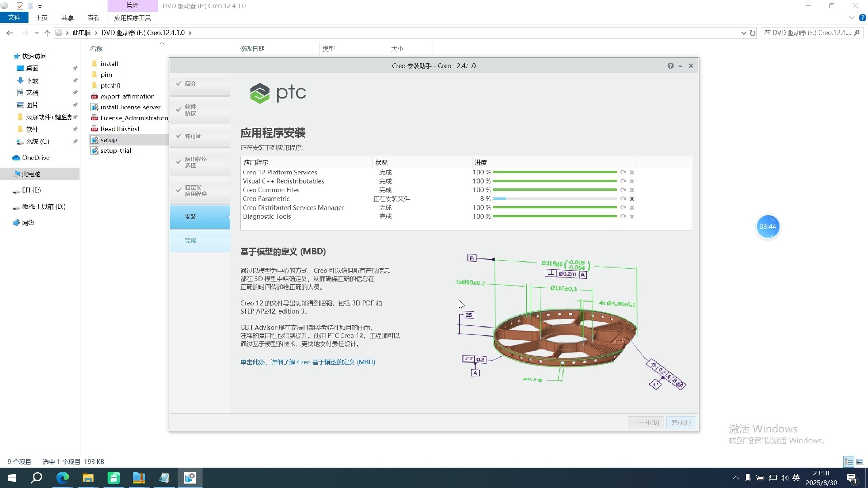Sort files by 类型 column header

pyautogui.click(x=328, y=48)
